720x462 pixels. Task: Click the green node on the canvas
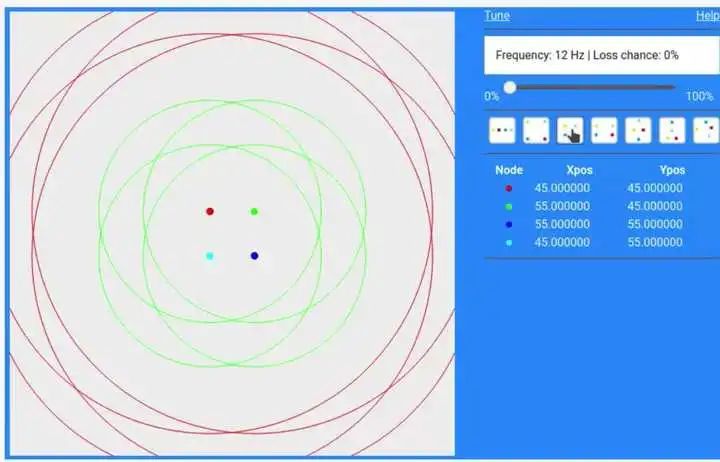point(254,211)
